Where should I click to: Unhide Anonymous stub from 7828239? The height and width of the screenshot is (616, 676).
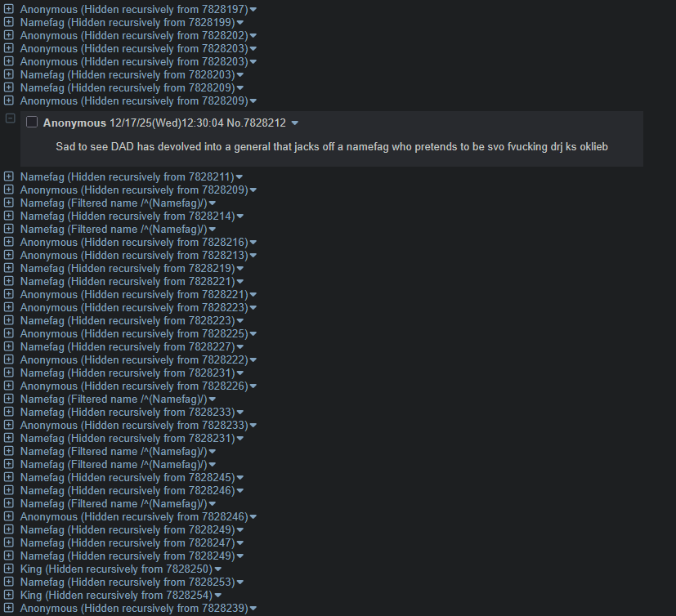click(9, 608)
